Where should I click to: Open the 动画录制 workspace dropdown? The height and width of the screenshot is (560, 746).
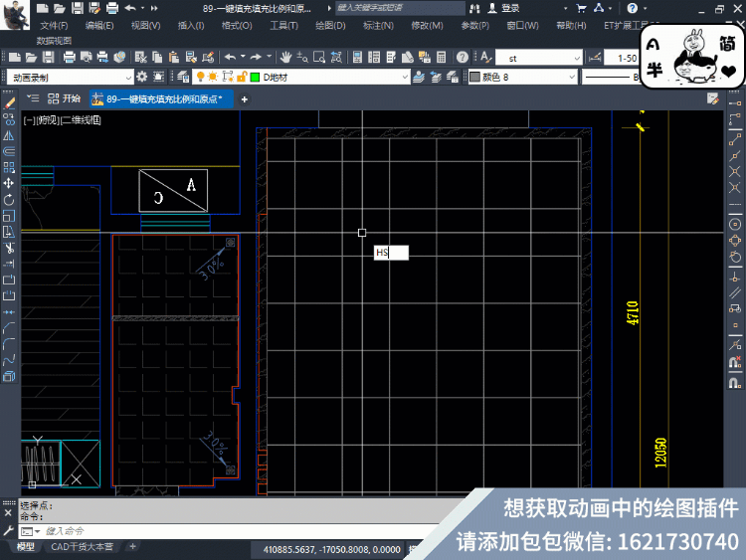(128, 77)
